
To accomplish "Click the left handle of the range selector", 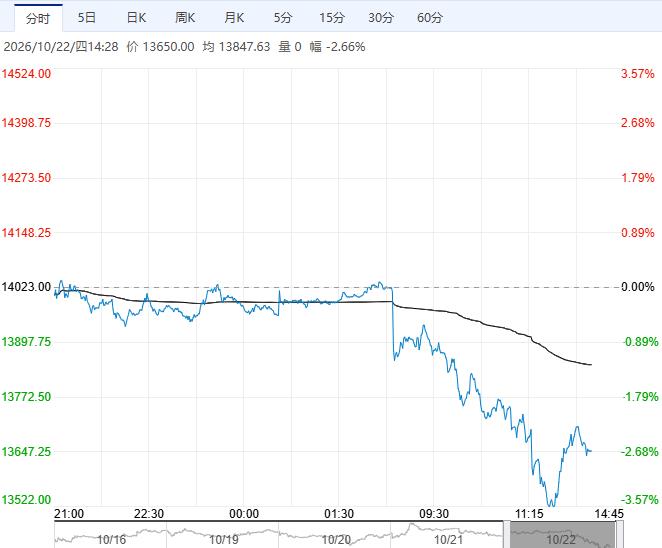I will 505,535.
